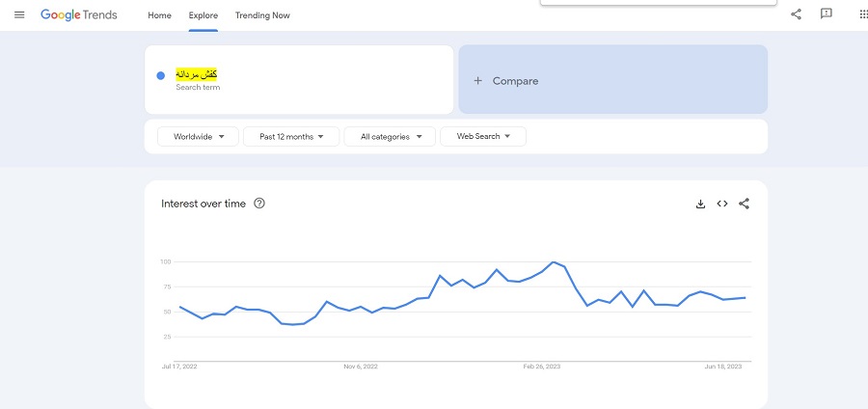Viewport: 868px width, 409px height.
Task: Open the Google apps grid
Action: point(863,14)
